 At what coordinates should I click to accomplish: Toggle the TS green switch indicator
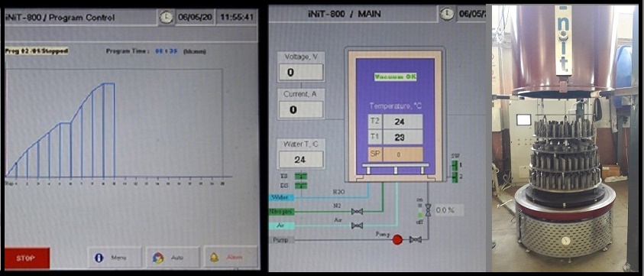coord(301,176)
